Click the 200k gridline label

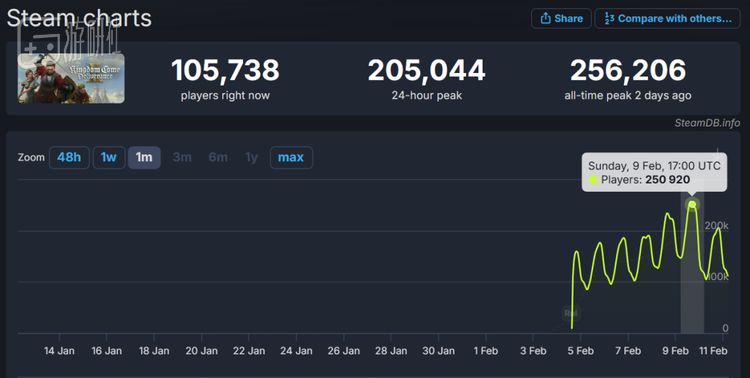coord(716,225)
